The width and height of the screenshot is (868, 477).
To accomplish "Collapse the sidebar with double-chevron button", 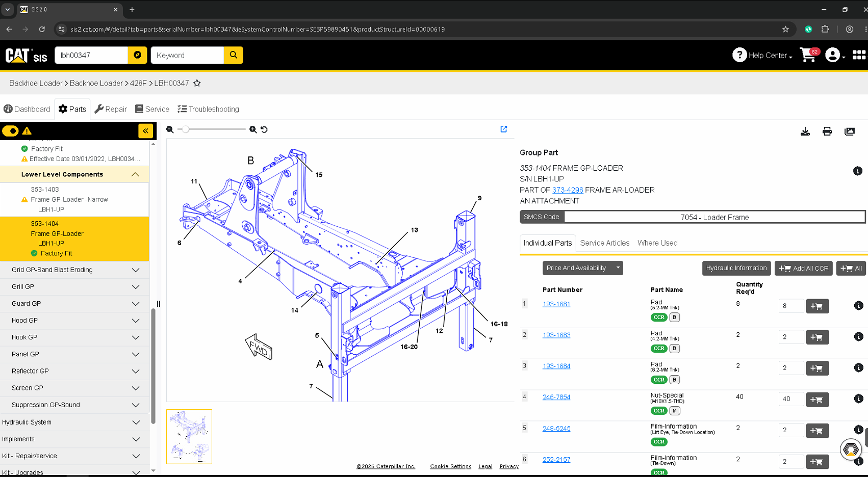I will pyautogui.click(x=145, y=131).
